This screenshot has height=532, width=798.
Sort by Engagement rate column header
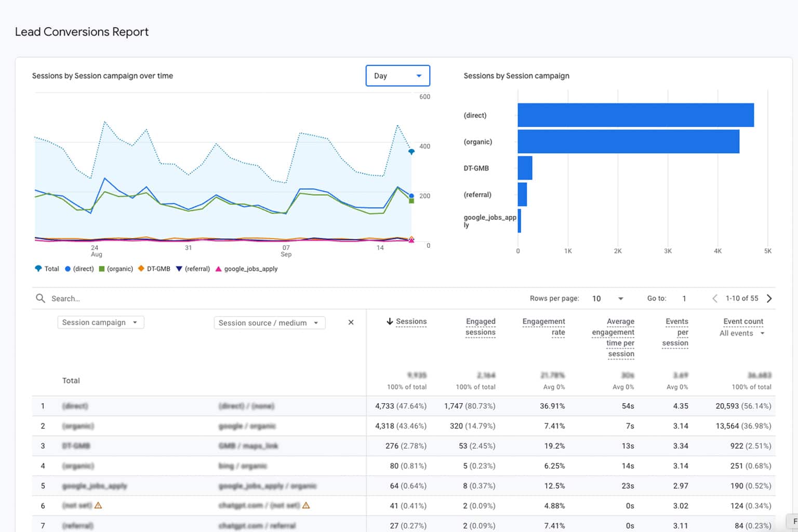(543, 327)
